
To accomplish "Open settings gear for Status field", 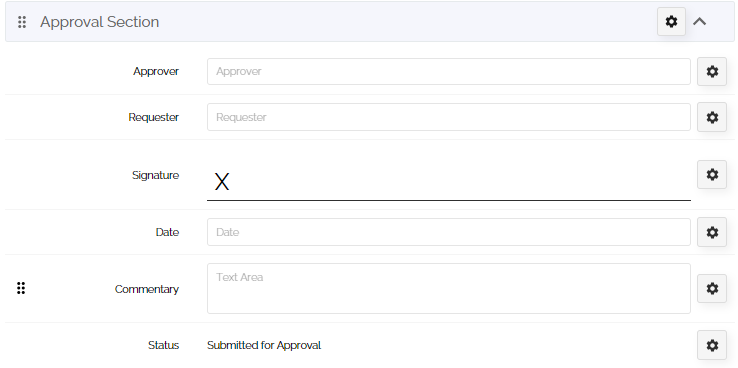I will pos(712,345).
